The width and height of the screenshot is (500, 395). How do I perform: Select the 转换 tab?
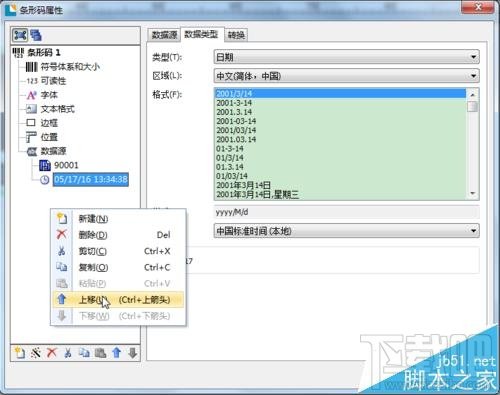coord(236,35)
